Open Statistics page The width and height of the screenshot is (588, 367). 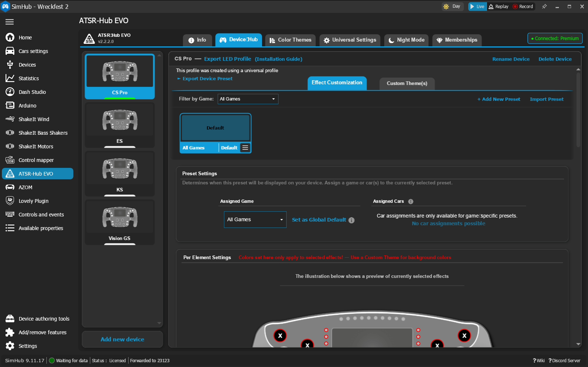point(29,78)
